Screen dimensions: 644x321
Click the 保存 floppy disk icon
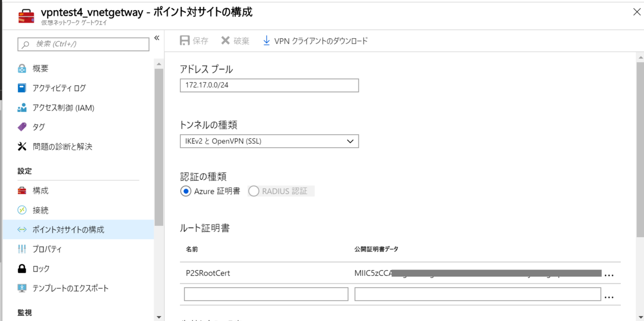click(185, 41)
